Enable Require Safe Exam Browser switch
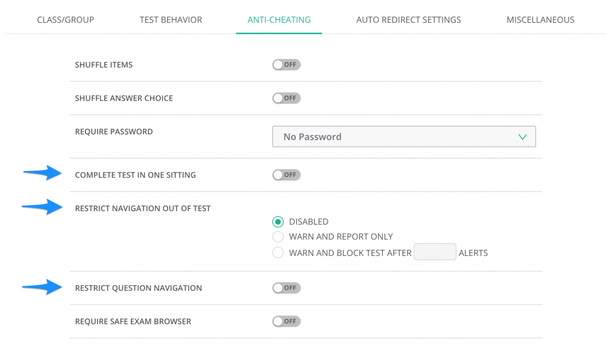This screenshot has width=615, height=364. point(286,321)
